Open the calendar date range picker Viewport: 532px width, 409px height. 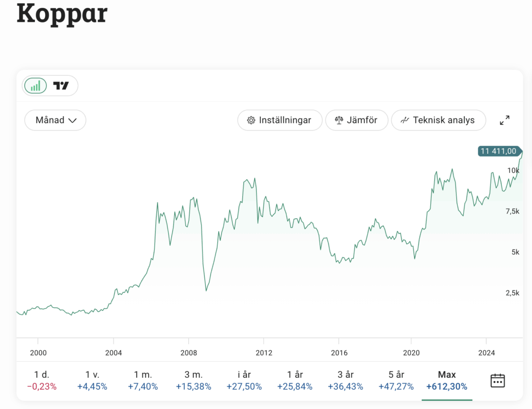click(x=498, y=380)
